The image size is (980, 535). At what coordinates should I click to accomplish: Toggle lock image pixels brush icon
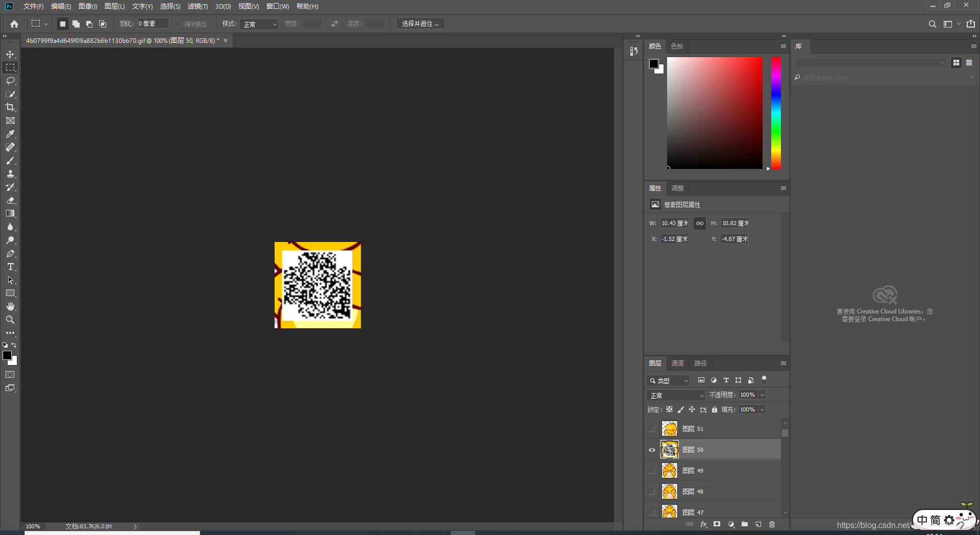680,409
